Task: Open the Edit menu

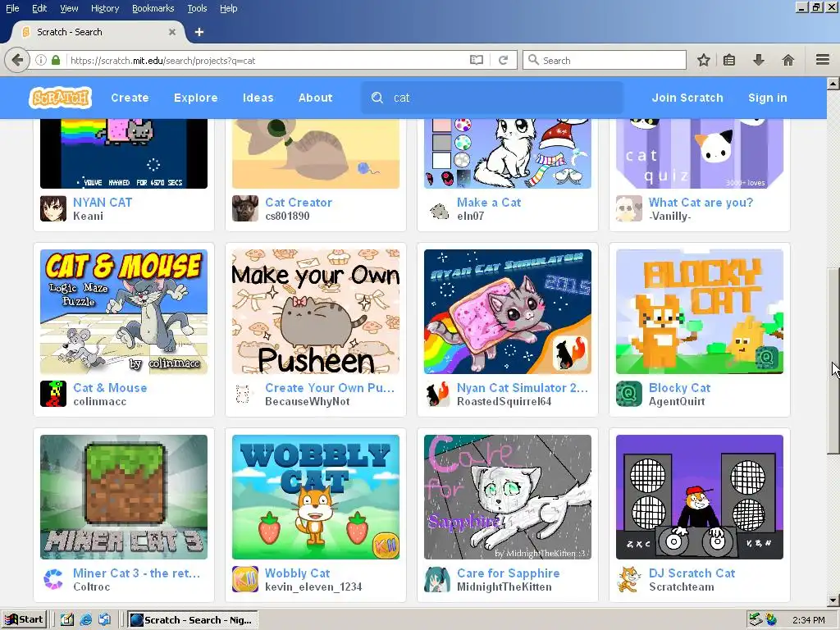Action: point(39,8)
